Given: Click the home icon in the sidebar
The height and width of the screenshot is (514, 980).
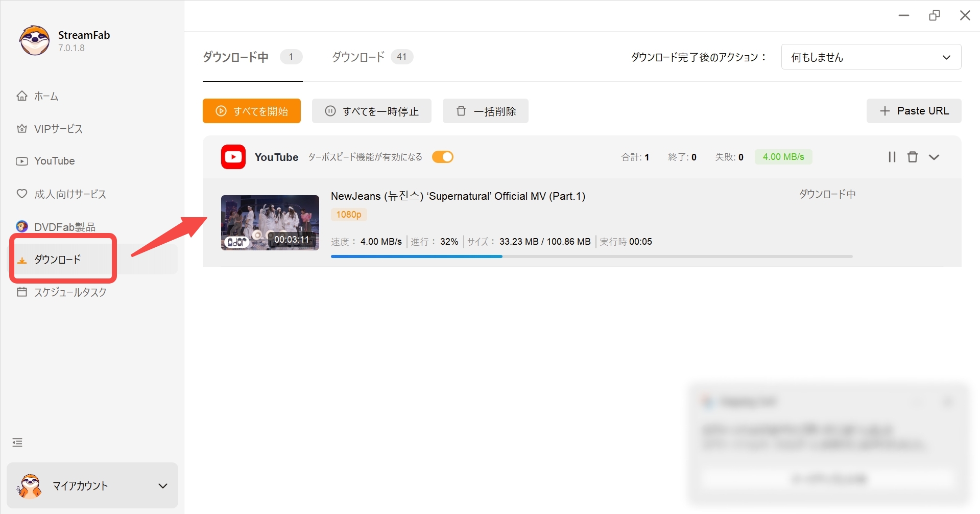Looking at the screenshot, I should pos(22,96).
